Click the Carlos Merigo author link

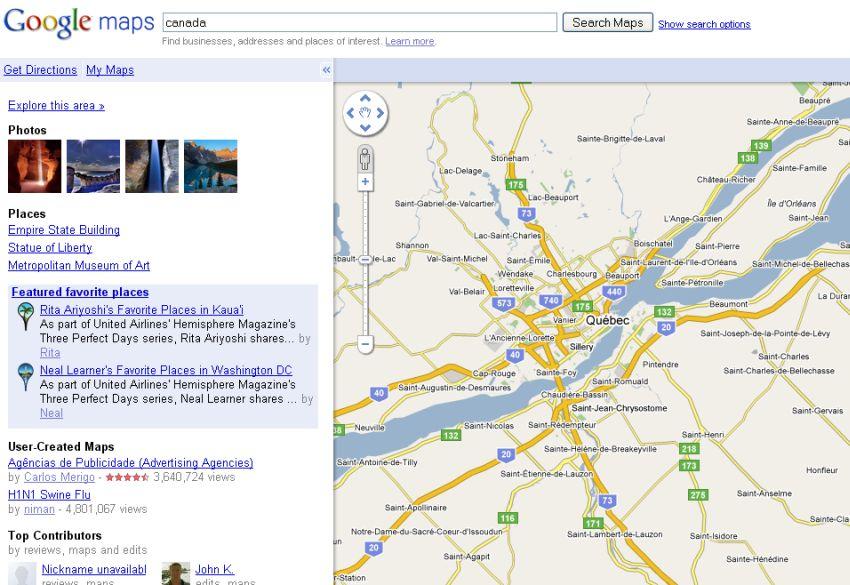(60, 478)
